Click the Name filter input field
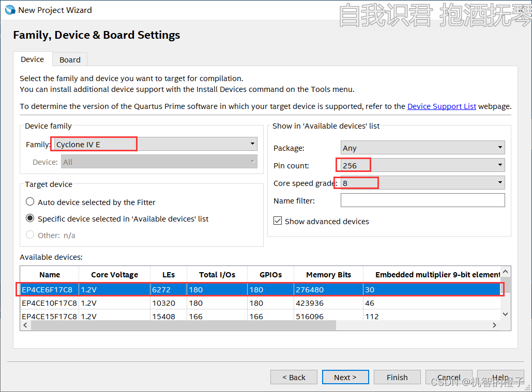The width and height of the screenshot is (532, 392). pyautogui.click(x=423, y=200)
